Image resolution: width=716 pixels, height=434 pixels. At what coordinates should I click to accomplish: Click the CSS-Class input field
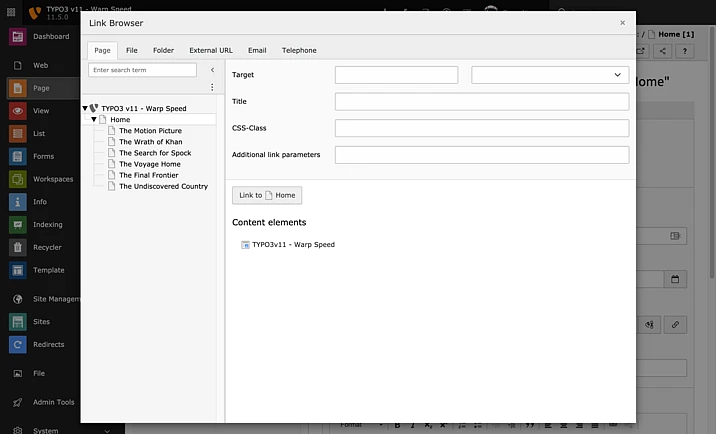pyautogui.click(x=481, y=128)
